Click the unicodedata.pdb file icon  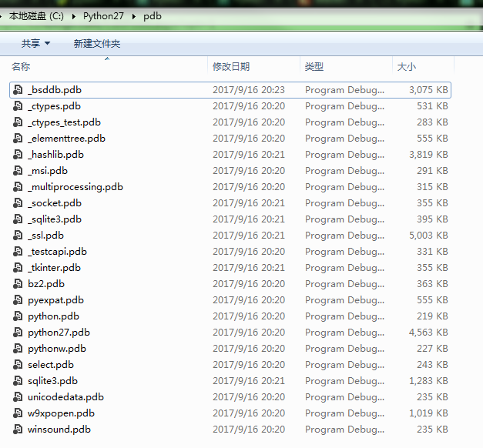click(x=18, y=397)
